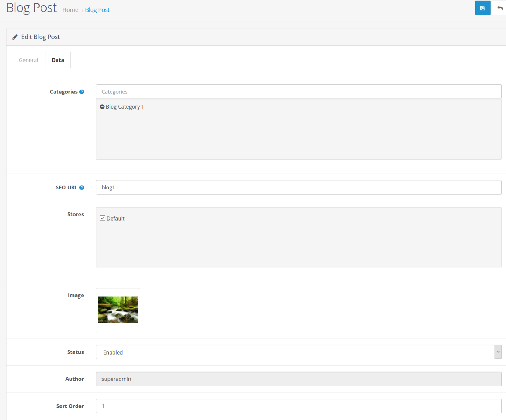Click the dropdown arrow on the Status selector
The image size is (506, 420).
[498, 352]
